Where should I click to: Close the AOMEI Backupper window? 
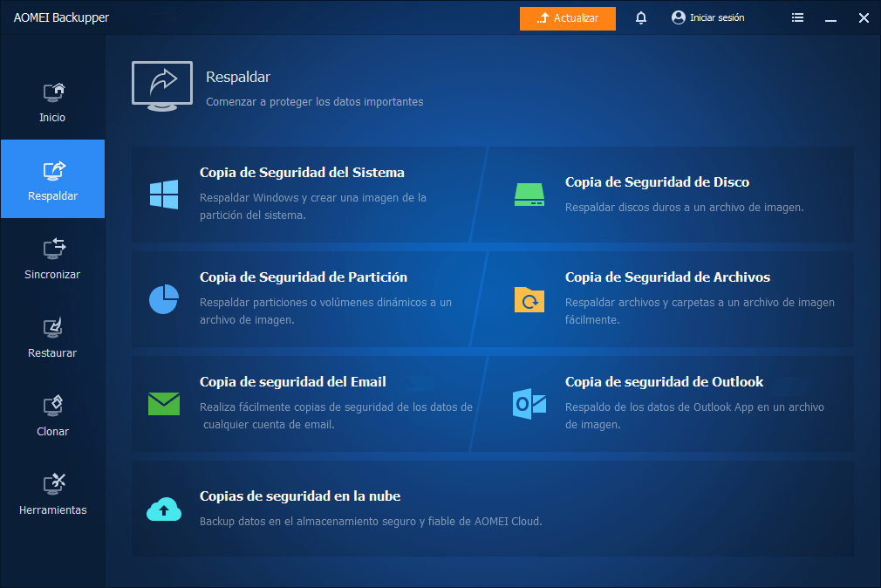(864, 18)
